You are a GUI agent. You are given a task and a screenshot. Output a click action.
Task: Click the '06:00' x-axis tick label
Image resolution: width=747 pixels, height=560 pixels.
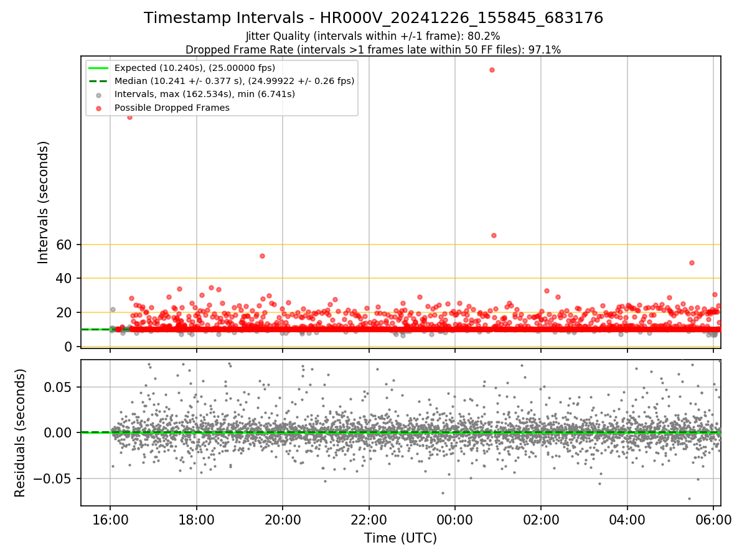point(713,520)
